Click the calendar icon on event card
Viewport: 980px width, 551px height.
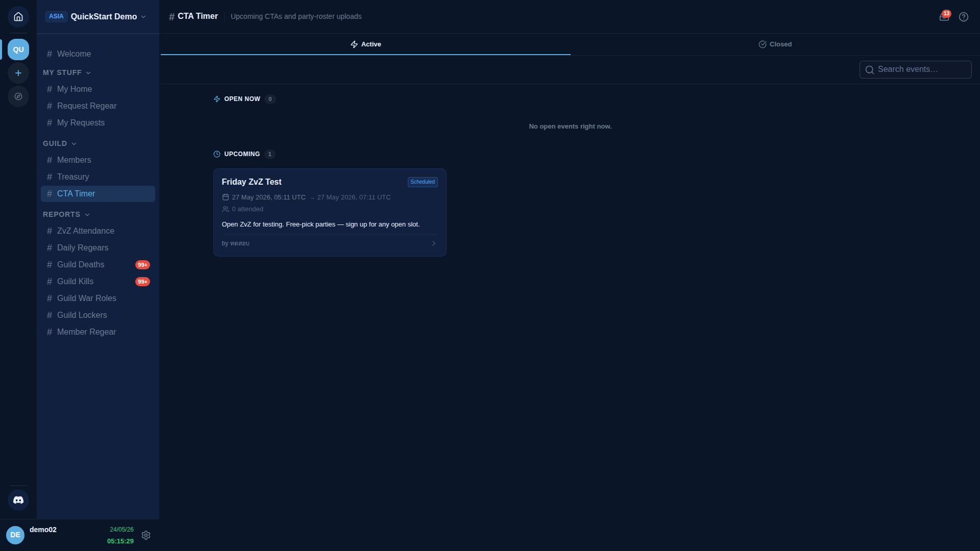[x=226, y=197]
